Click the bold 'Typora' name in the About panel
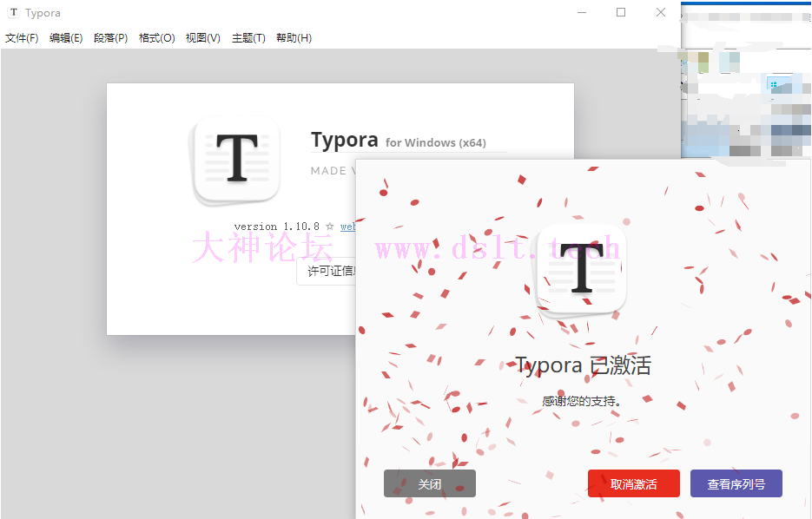The height and width of the screenshot is (519, 812). [x=345, y=141]
